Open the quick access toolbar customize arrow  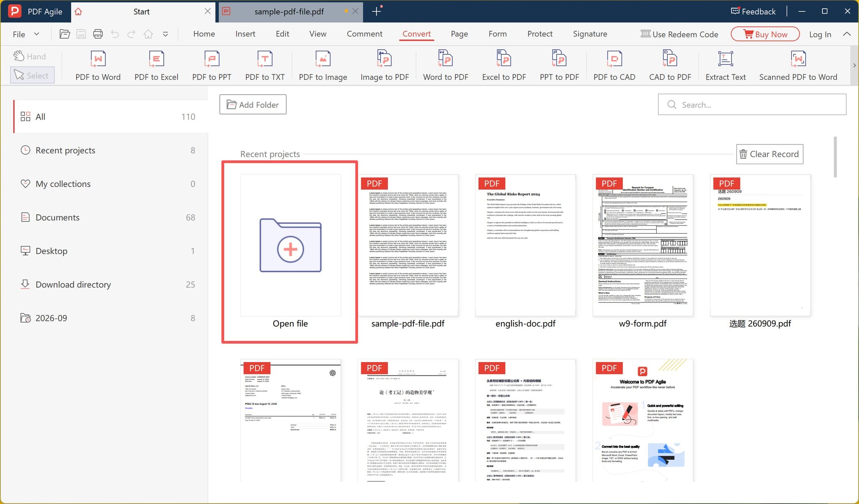tap(165, 34)
